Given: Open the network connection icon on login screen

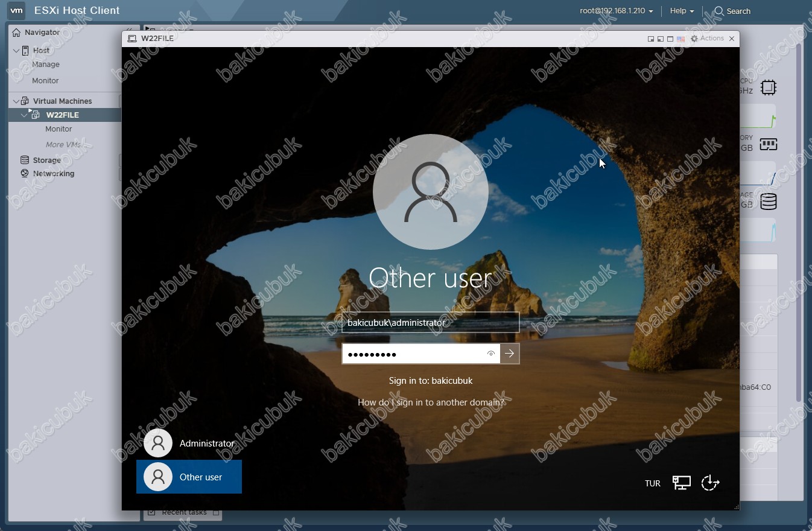Looking at the screenshot, I should (x=682, y=483).
